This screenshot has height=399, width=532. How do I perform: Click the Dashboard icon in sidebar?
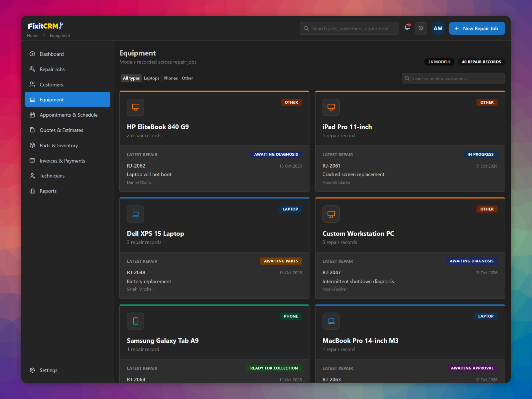32,54
